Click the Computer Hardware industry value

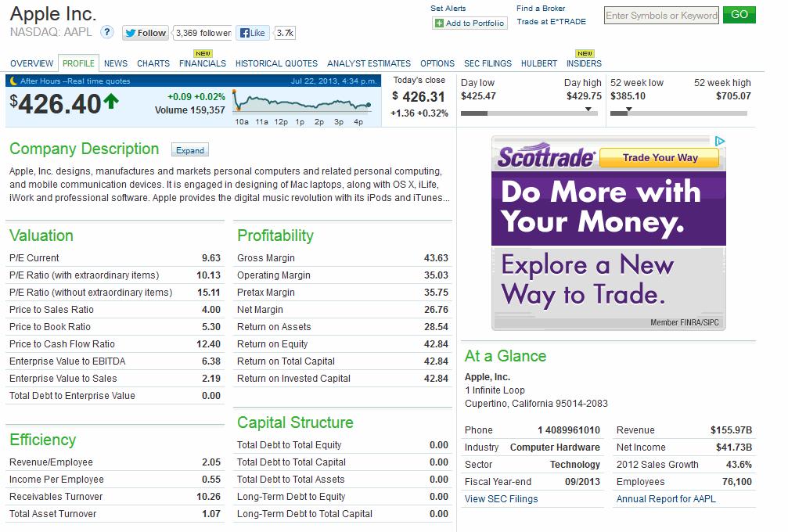tap(555, 447)
